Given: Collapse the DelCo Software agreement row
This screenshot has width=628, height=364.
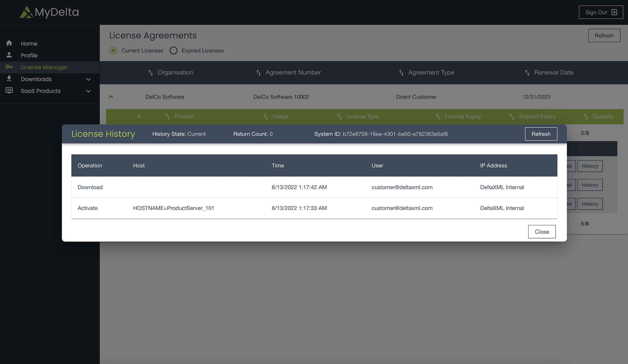Looking at the screenshot, I should (x=111, y=97).
